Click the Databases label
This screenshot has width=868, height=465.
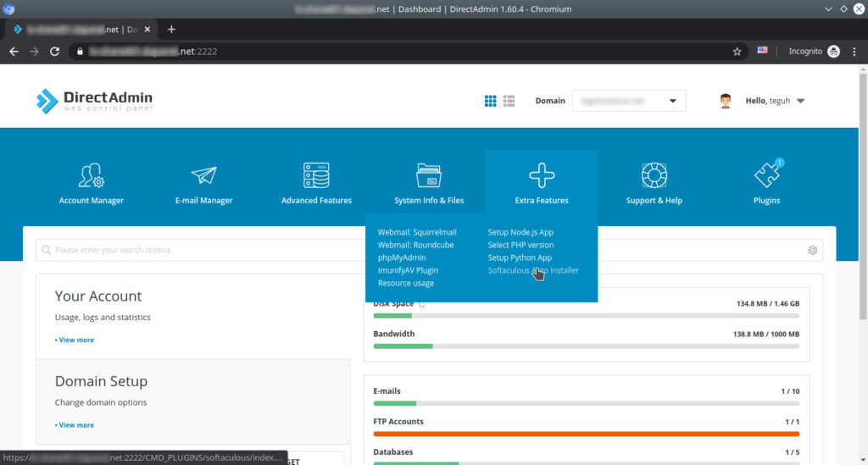[393, 451]
